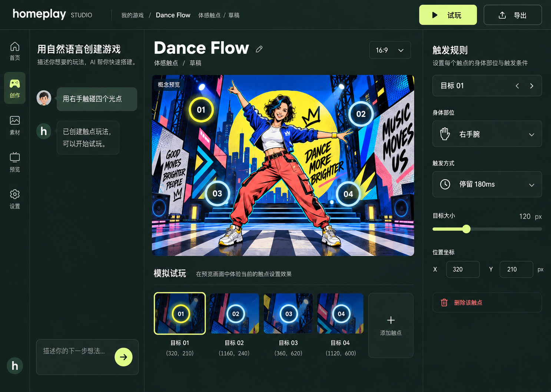Click the homeplay STUDIO logo
The height and width of the screenshot is (392, 551).
[x=52, y=14]
